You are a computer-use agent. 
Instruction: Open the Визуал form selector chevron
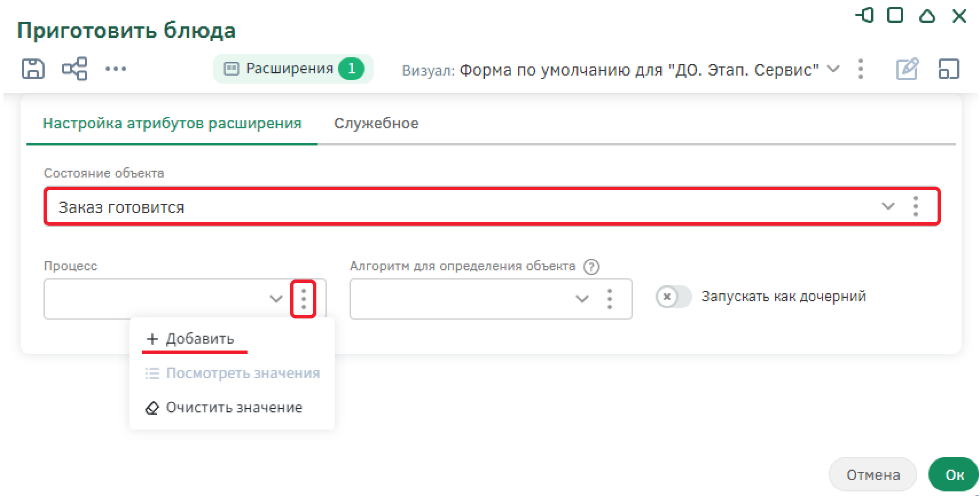click(833, 69)
